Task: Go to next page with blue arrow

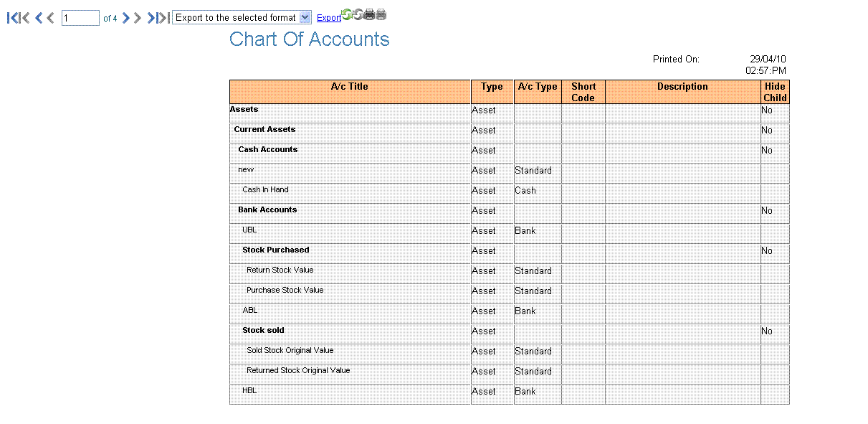Action: pyautogui.click(x=126, y=18)
